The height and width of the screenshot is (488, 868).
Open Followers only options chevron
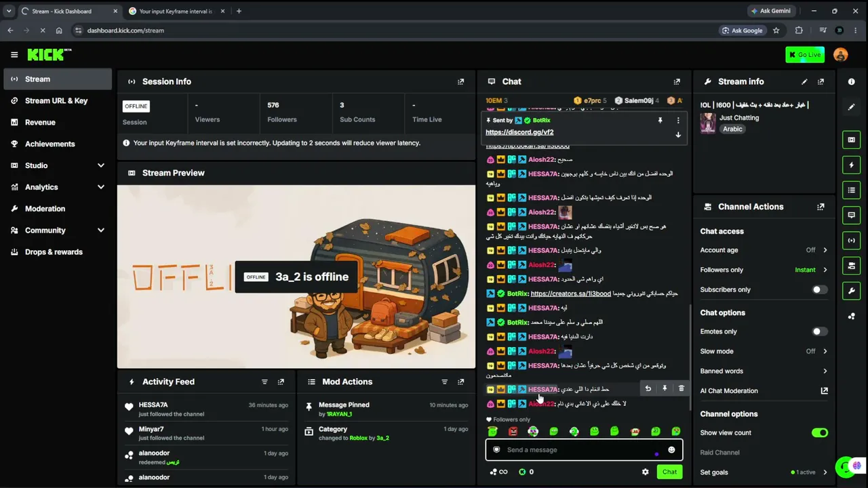point(825,270)
